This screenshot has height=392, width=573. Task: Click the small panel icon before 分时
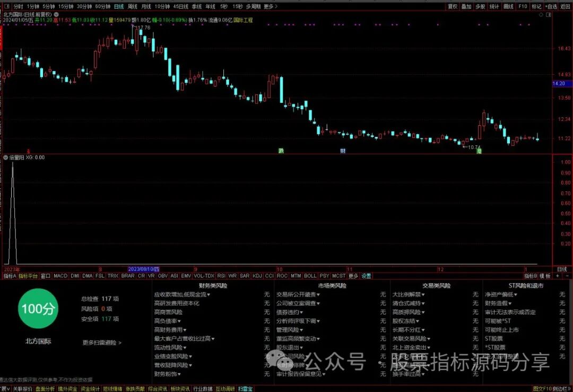[x=7, y=6]
